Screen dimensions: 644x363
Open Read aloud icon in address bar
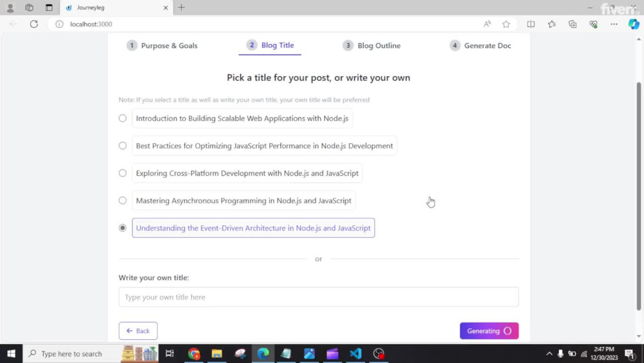tap(487, 25)
